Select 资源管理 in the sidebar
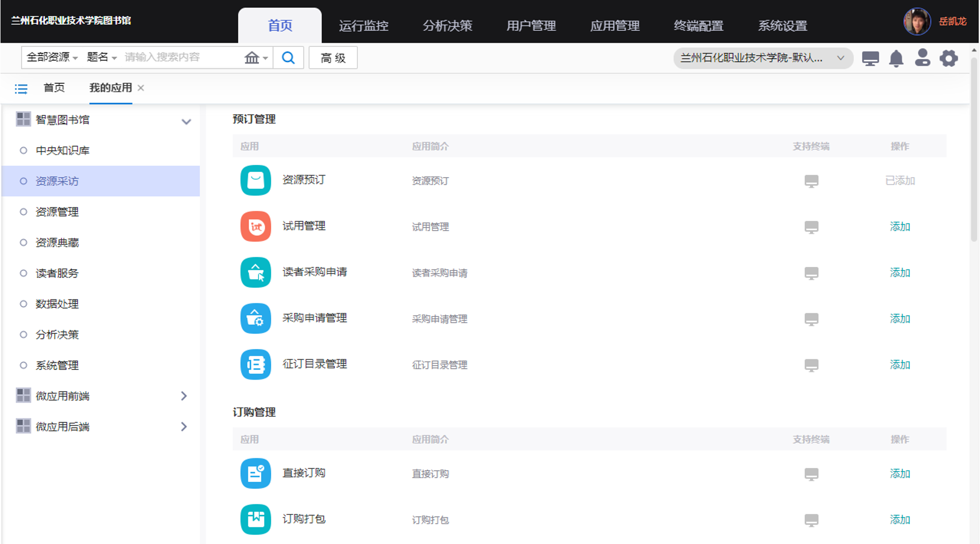This screenshot has height=544, width=980. (57, 212)
